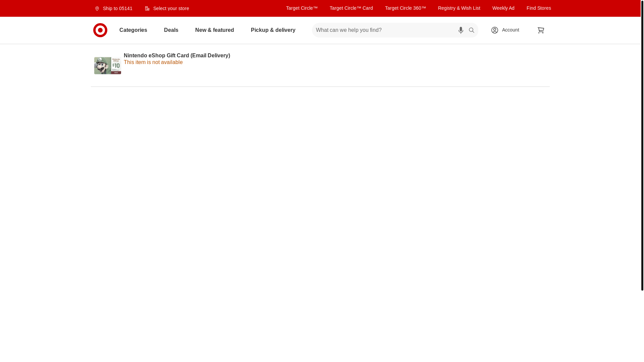This screenshot has width=644, height=362.
Task: Click the magnifying glass search icon
Action: 472,30
